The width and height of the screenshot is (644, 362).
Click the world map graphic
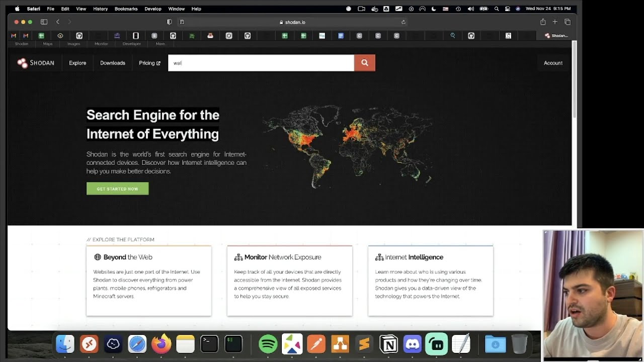[347, 146]
